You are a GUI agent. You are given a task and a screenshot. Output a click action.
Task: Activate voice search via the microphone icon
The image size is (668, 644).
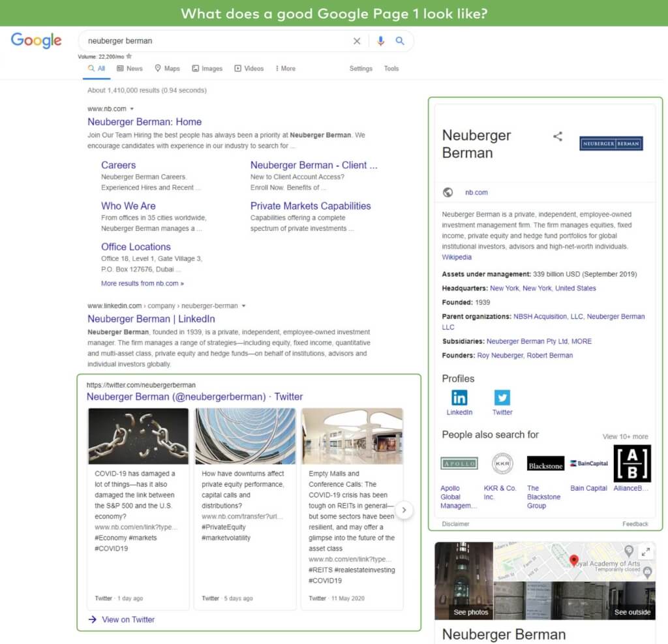pos(380,40)
